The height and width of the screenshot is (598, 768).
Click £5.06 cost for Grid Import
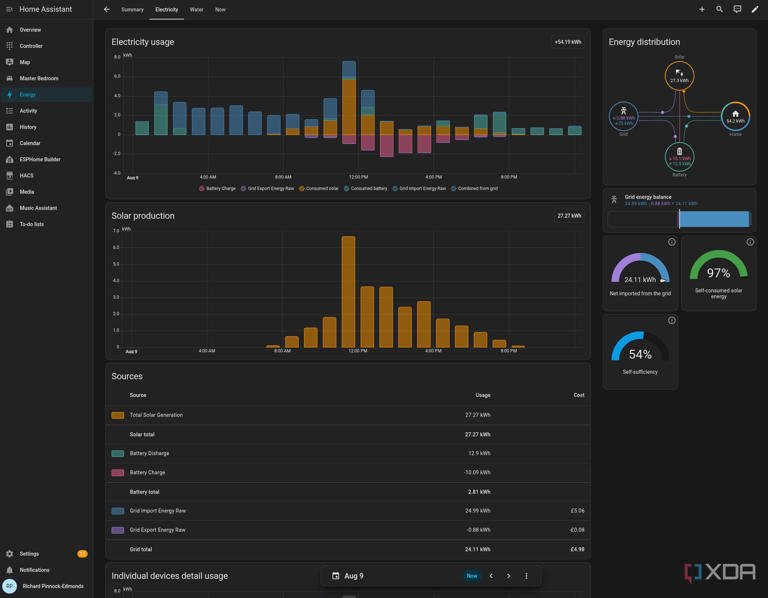point(577,511)
